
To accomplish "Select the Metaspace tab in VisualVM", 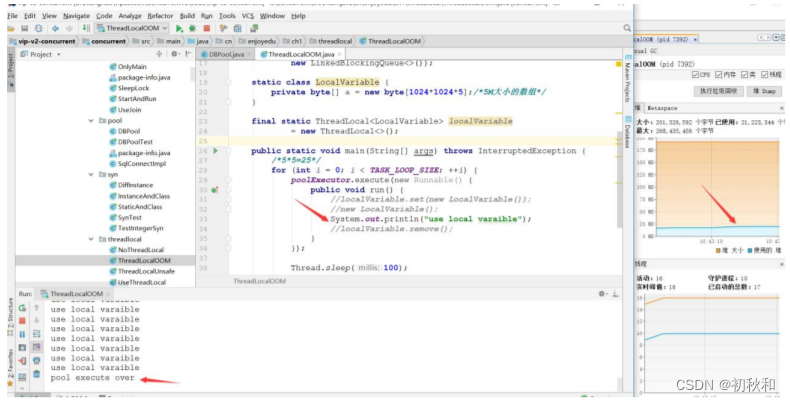I will point(662,108).
